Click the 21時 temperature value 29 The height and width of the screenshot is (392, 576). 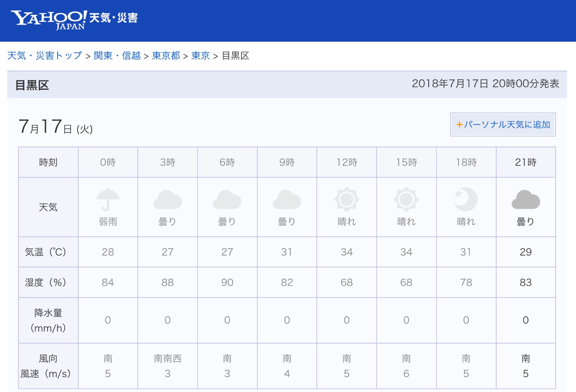(x=526, y=252)
